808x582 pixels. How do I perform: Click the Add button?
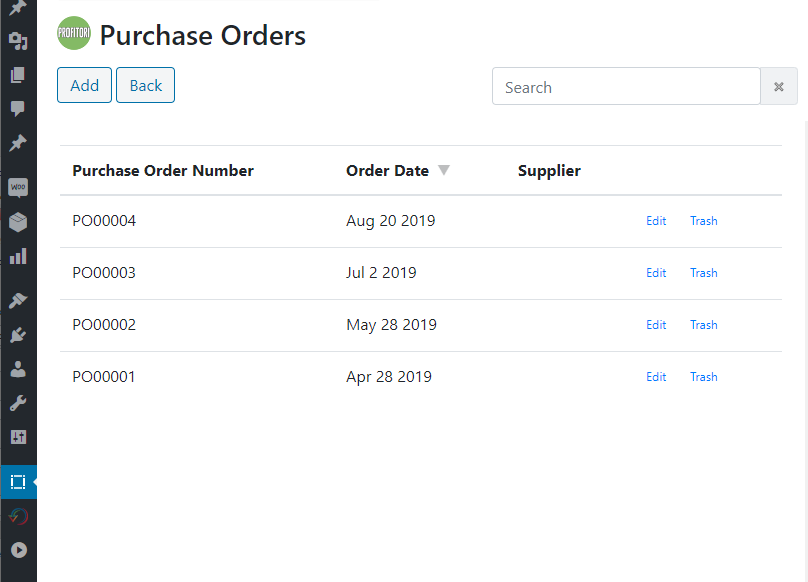point(85,85)
